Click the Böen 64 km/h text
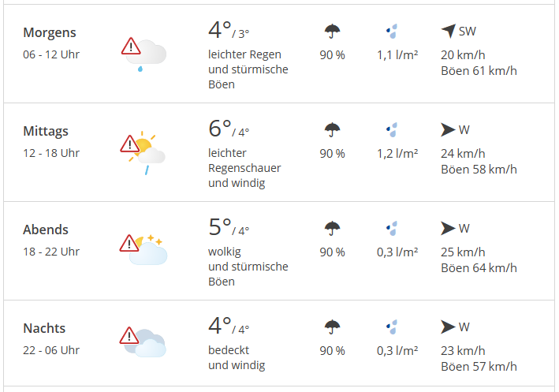The height and width of the screenshot is (392, 559). 479,267
